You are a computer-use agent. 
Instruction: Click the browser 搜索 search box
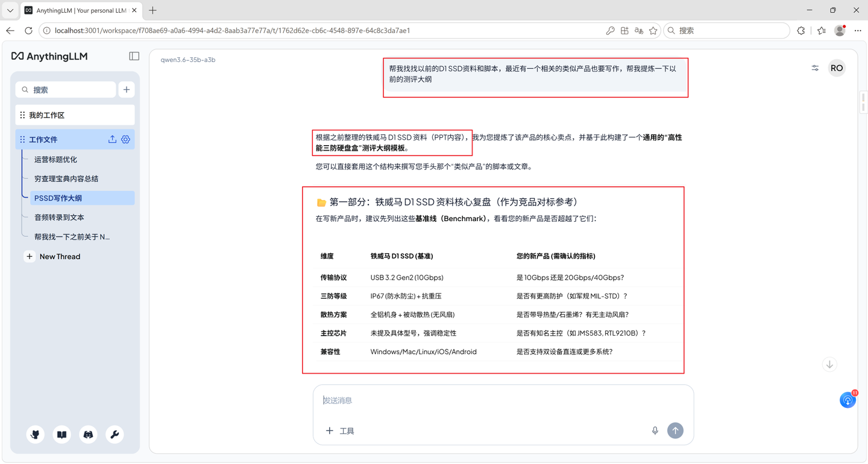click(x=726, y=31)
